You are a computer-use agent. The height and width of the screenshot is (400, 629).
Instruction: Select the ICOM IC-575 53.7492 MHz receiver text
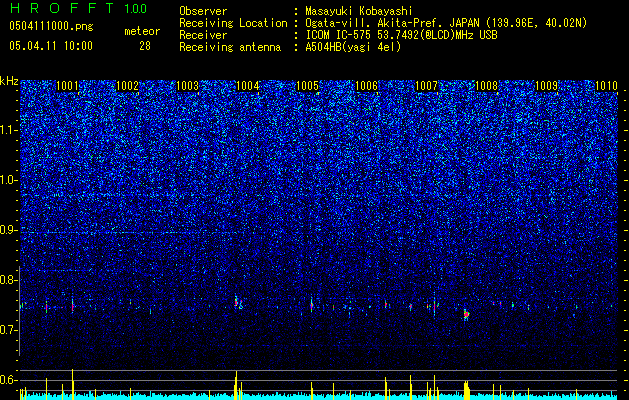tap(401, 35)
